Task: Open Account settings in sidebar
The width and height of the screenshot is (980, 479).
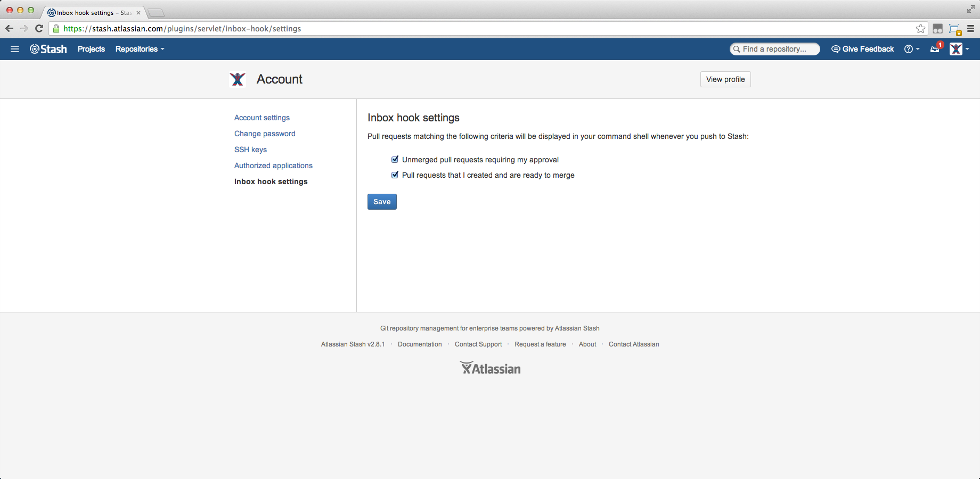Action: coord(262,118)
